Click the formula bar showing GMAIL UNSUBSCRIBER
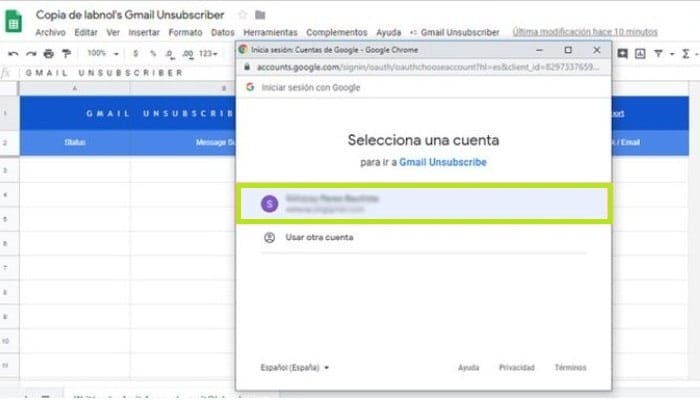 [104, 73]
